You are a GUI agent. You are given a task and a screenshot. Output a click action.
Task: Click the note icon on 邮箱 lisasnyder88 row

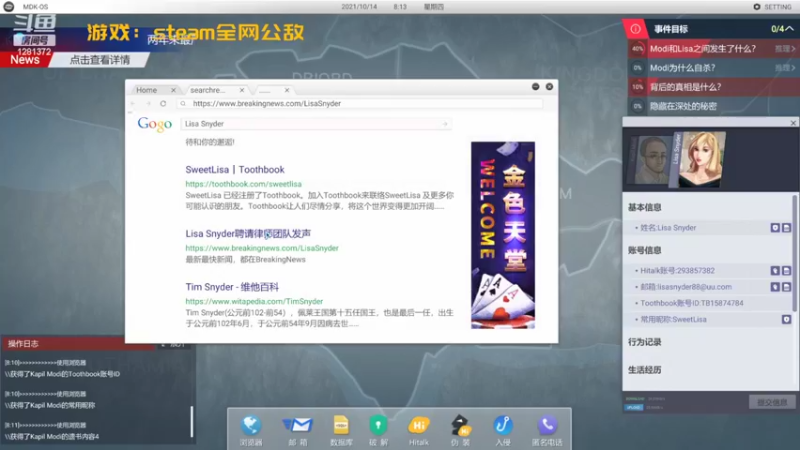(x=786, y=287)
